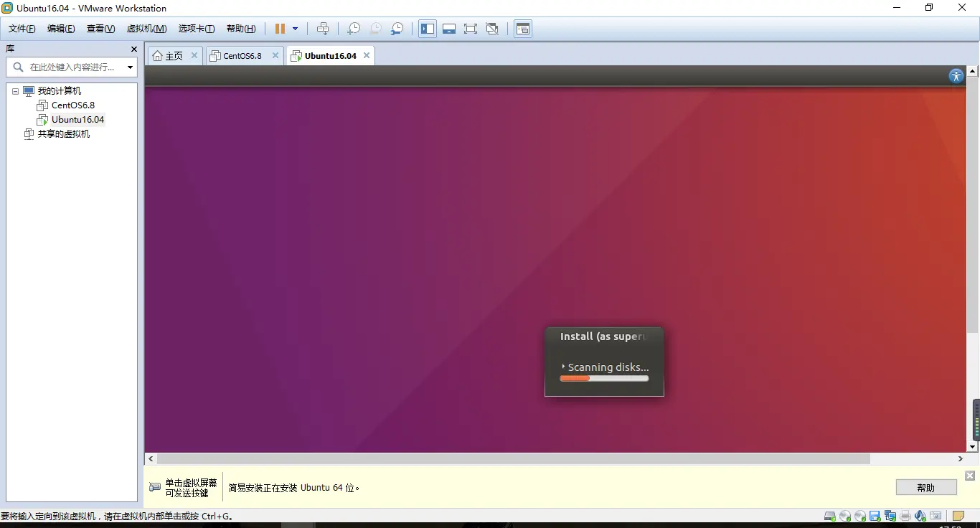Switch to Unity mode icon
Image resolution: width=980 pixels, height=528 pixels.
point(492,29)
